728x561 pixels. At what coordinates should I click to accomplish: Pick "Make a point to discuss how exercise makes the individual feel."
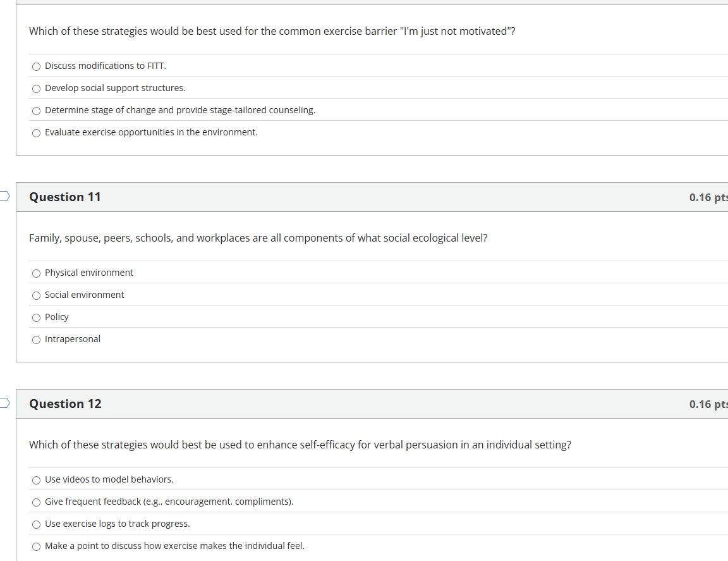[36, 546]
